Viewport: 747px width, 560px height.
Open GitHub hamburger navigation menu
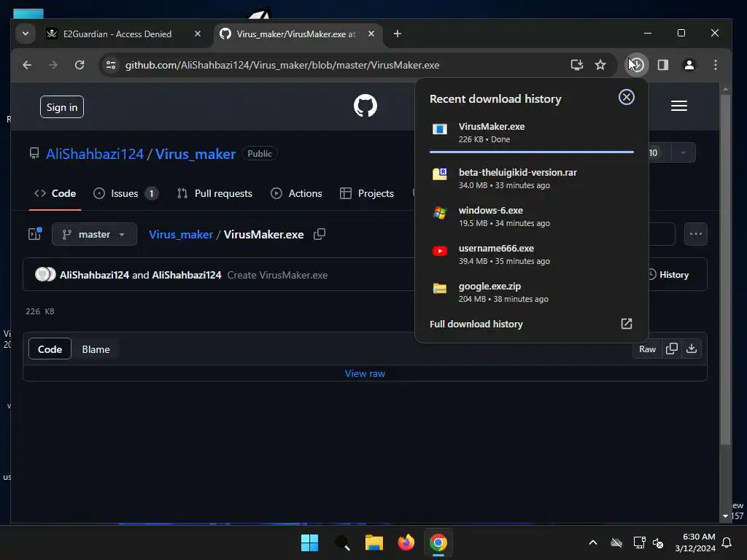(x=679, y=106)
